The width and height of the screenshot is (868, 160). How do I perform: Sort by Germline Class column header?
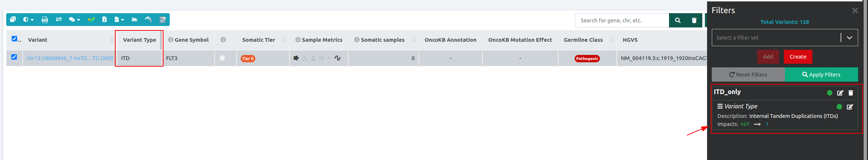[x=583, y=40]
